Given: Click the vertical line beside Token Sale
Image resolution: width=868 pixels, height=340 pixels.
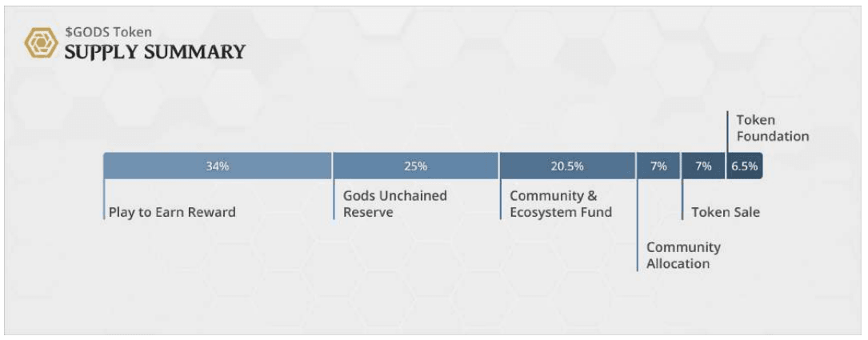Looking at the screenshot, I should point(682,200).
